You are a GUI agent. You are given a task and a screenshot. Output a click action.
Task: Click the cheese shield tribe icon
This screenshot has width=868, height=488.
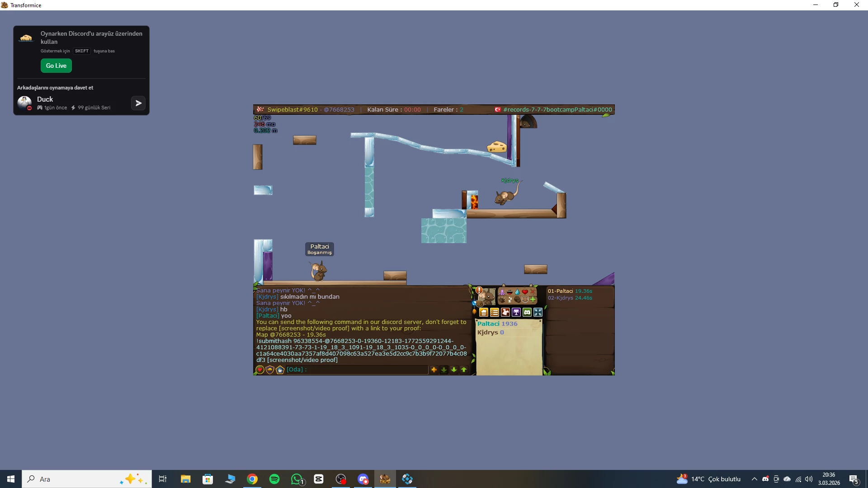click(270, 370)
